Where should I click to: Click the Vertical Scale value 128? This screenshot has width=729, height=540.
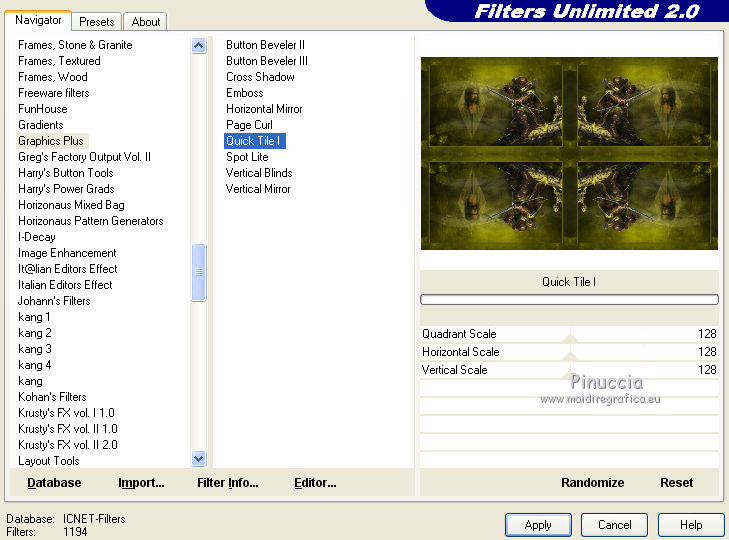[x=707, y=370]
